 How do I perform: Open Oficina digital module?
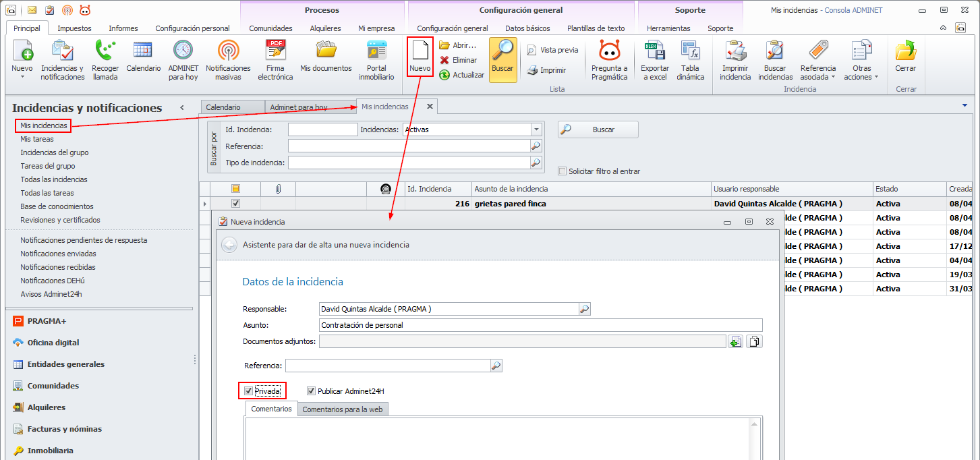pos(53,343)
